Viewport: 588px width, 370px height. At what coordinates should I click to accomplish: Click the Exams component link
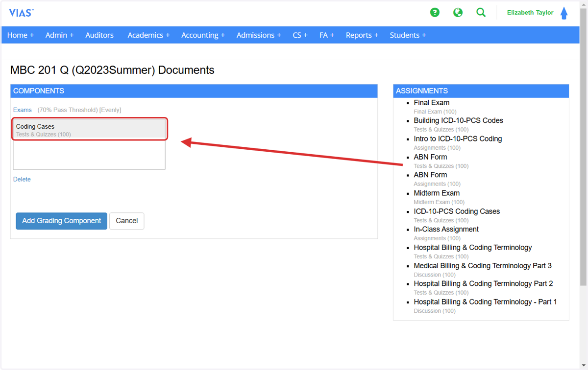pos(23,110)
